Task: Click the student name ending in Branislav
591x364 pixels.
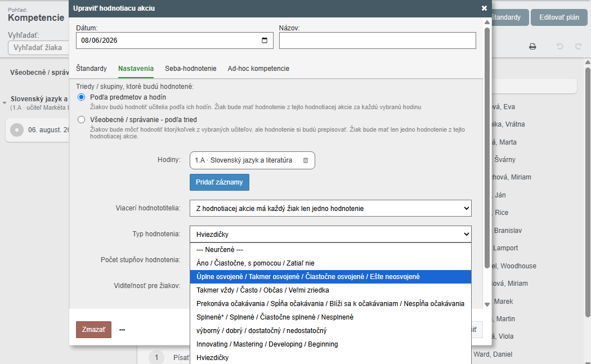Action: (508, 231)
